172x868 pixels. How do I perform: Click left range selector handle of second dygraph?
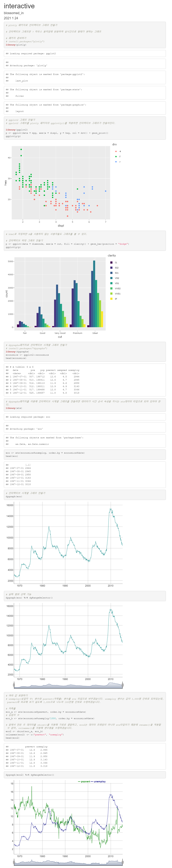14,685
